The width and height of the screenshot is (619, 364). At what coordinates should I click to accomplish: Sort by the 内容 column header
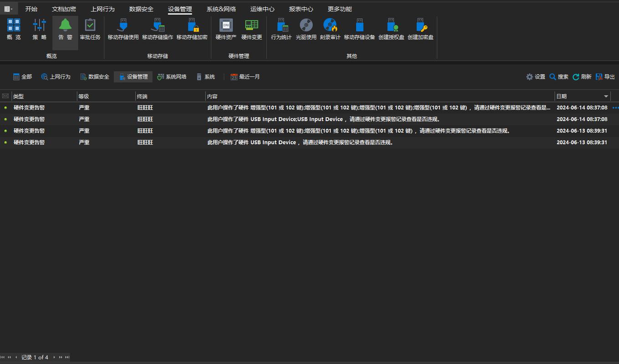(x=380, y=96)
